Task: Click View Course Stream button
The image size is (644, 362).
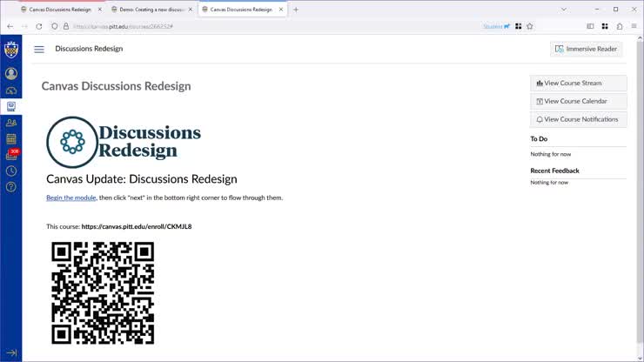Action: [x=578, y=83]
